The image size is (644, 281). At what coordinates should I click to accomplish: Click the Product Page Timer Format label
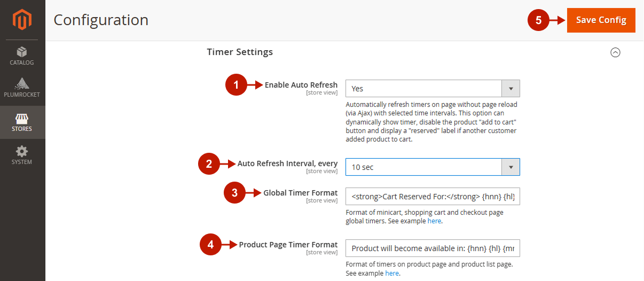(x=288, y=245)
